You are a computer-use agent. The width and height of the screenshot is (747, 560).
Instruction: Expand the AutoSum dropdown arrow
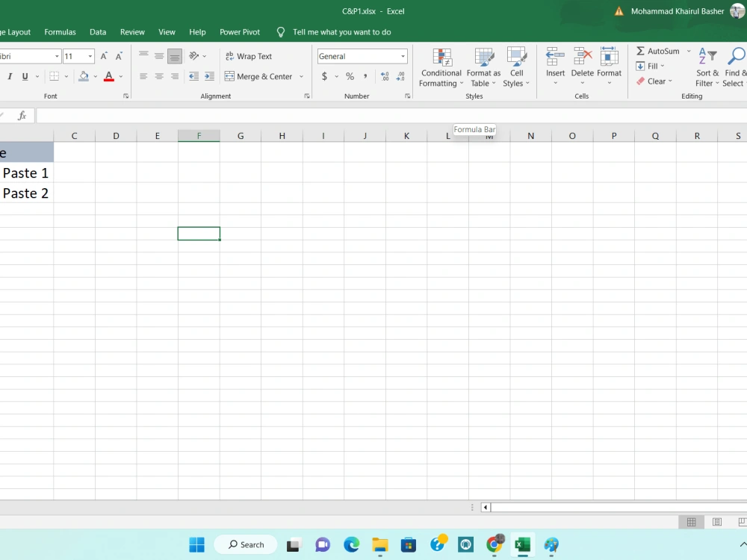(x=689, y=51)
